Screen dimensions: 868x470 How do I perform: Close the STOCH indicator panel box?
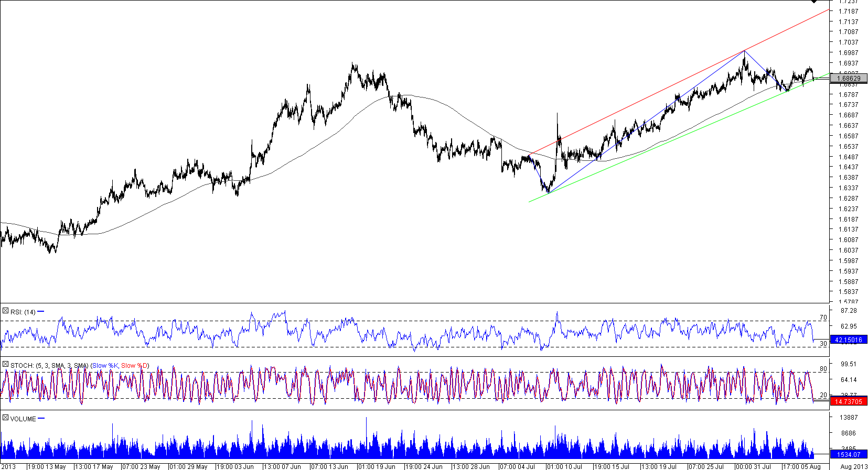[5, 365]
